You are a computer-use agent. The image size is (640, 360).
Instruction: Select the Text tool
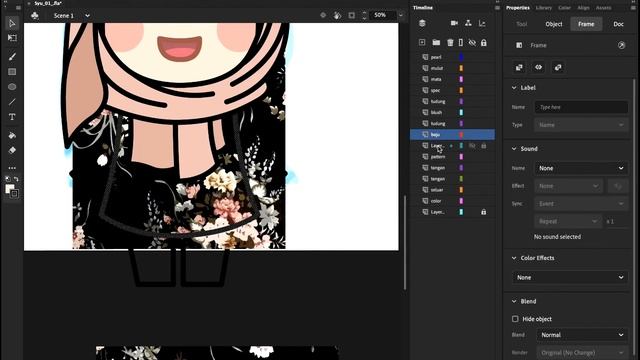pyautogui.click(x=12, y=117)
